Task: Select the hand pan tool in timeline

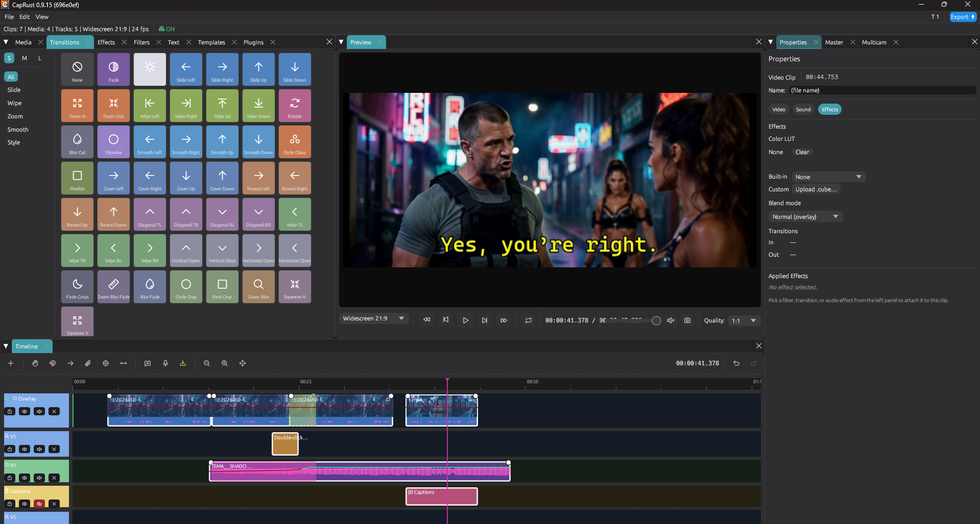Action: (x=35, y=363)
